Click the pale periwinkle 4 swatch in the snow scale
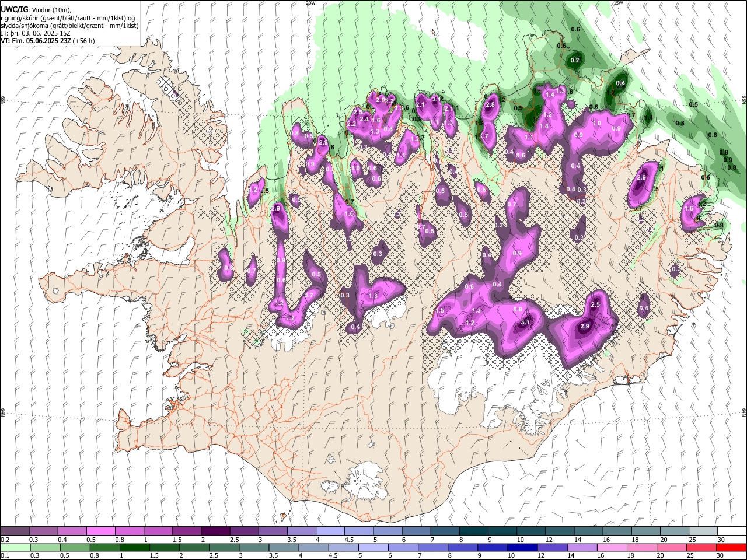 coord(330,531)
